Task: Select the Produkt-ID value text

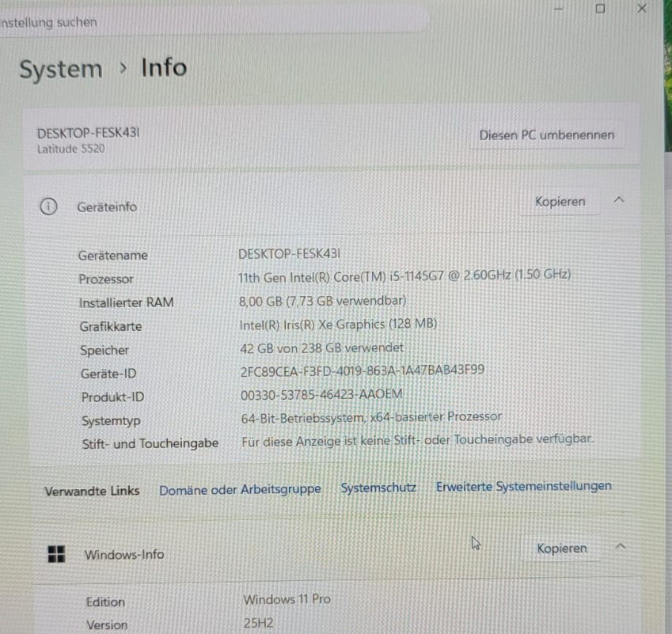Action: [x=321, y=394]
